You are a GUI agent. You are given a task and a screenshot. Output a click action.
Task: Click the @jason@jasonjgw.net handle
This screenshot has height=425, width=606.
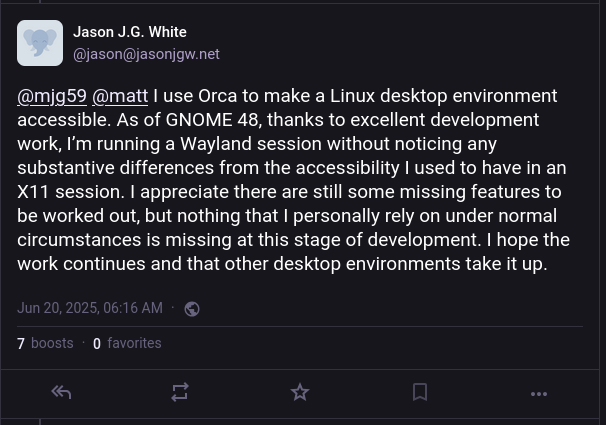(x=146, y=54)
